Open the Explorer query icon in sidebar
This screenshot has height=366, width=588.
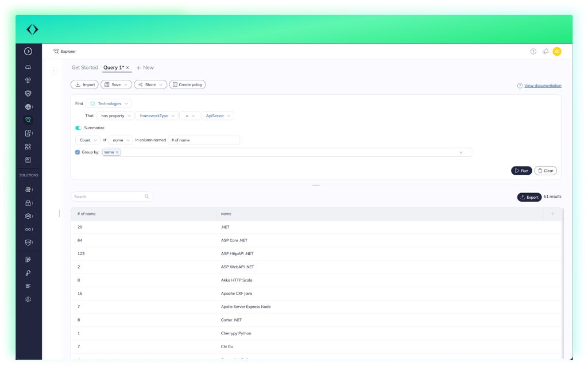pos(28,120)
